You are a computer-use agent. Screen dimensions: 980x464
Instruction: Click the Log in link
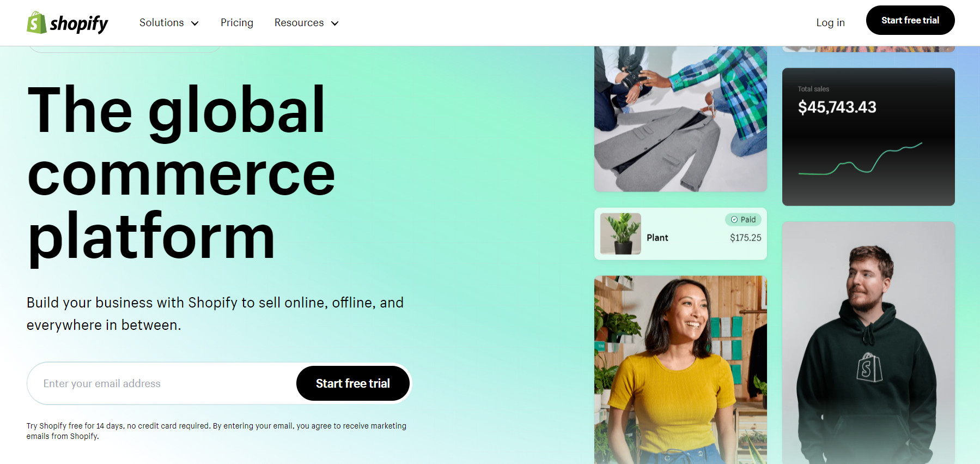point(830,22)
